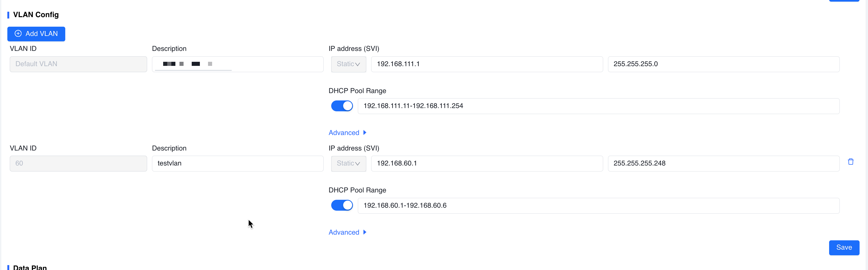Delete VLAN 60 with the trash icon
Screen dimensions: 868x270
pyautogui.click(x=851, y=162)
